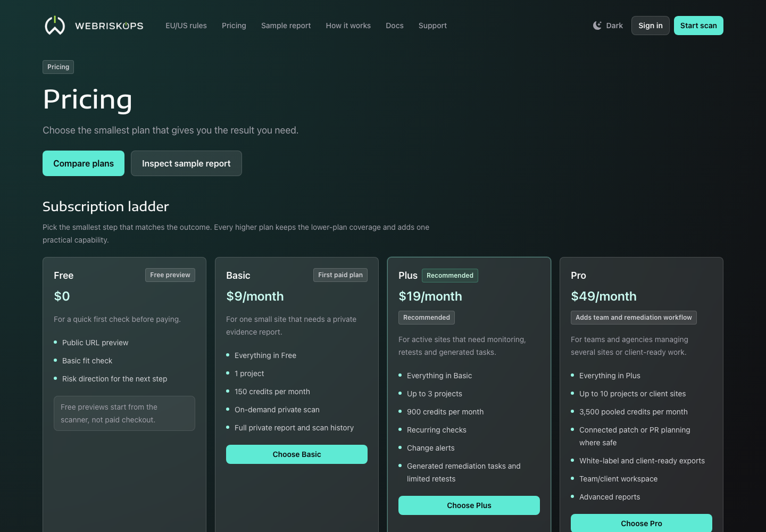Select the Choose Pro button
This screenshot has height=532, width=766.
pyautogui.click(x=642, y=523)
